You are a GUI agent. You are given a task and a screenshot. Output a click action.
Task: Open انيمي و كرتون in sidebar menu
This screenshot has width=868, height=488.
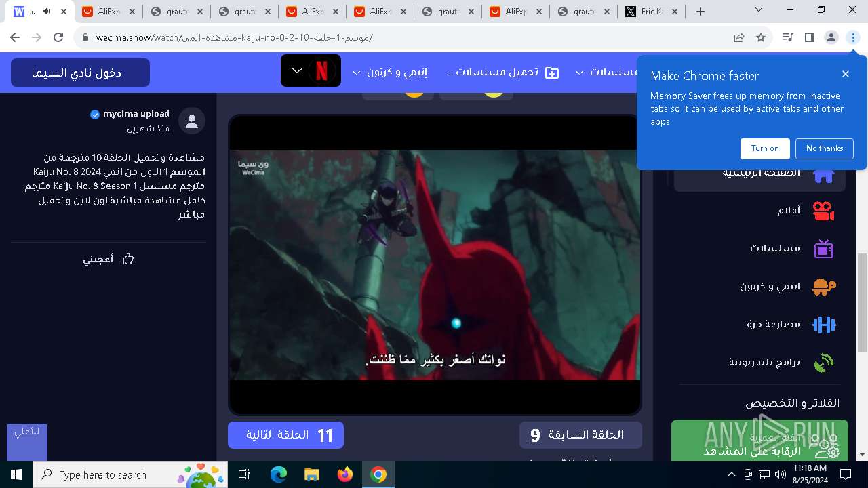point(770,287)
